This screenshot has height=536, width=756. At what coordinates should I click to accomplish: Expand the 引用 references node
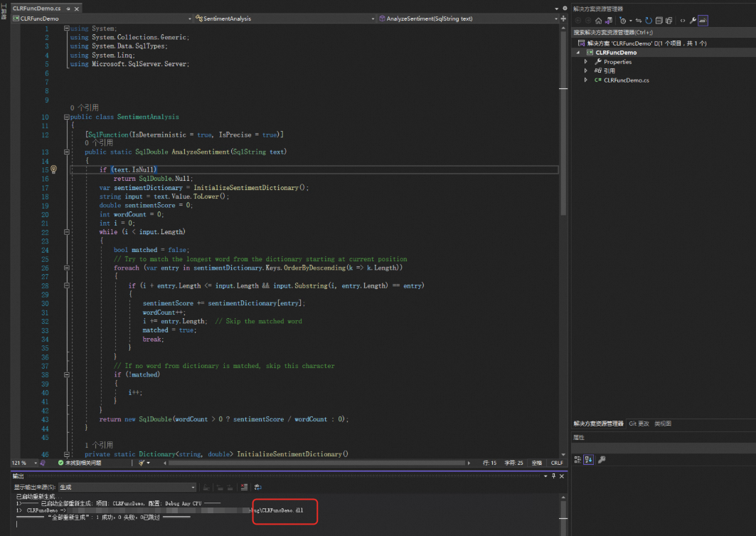click(x=586, y=71)
